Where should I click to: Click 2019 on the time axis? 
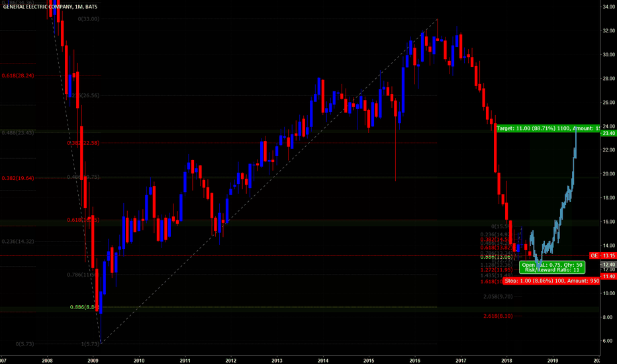click(x=553, y=361)
